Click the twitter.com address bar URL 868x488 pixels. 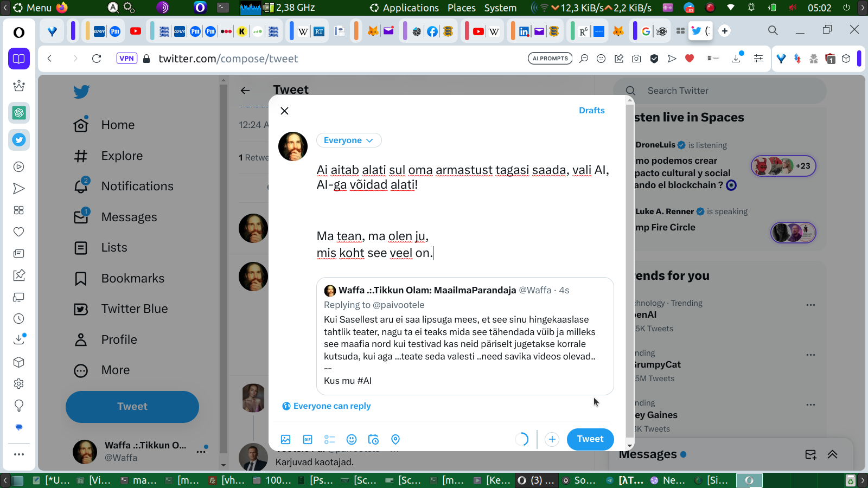click(x=228, y=59)
